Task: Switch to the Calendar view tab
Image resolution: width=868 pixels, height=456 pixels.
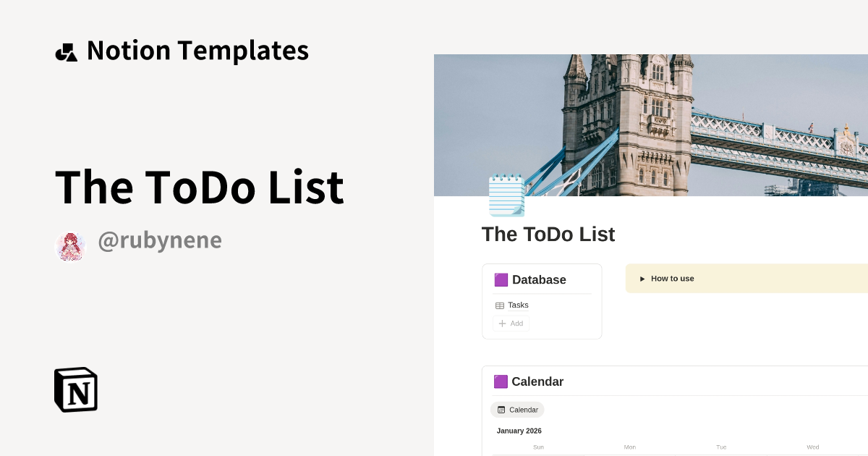Action: point(517,410)
